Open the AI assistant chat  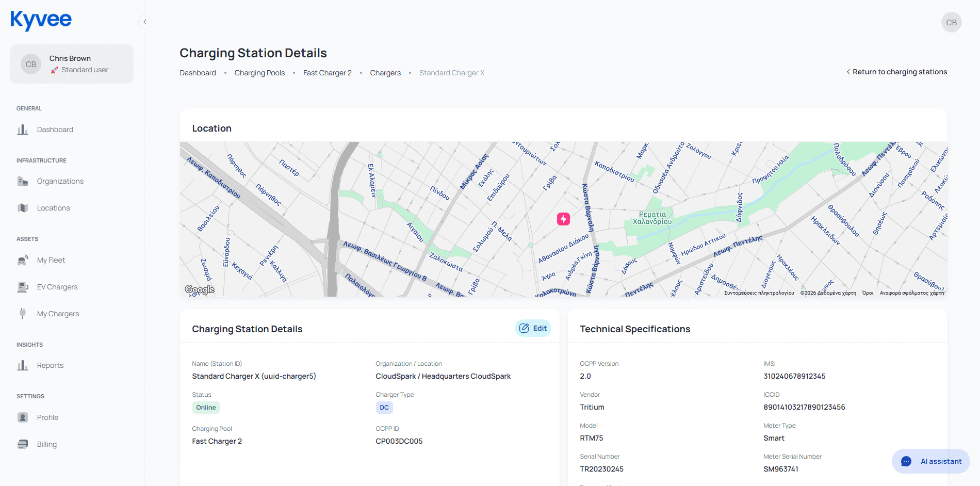point(931,461)
